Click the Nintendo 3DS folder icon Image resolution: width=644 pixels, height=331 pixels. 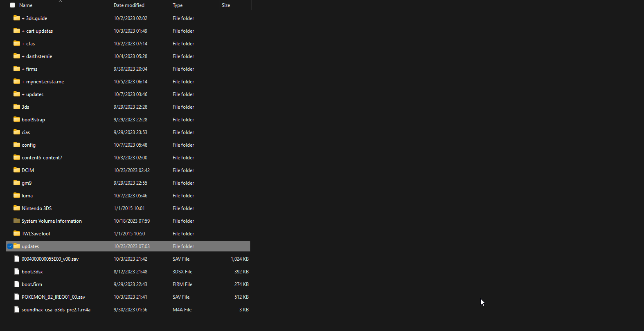17,208
